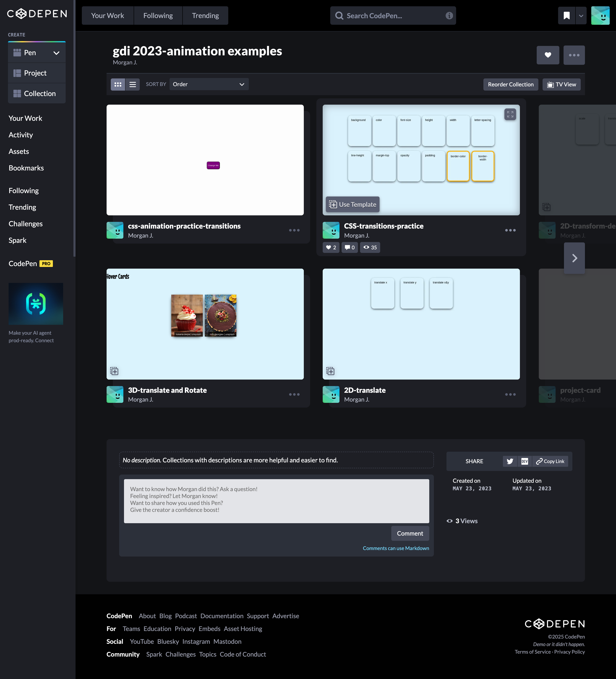Viewport: 616px width, 679px height.
Task: Click the Use Template button
Action: (x=352, y=204)
